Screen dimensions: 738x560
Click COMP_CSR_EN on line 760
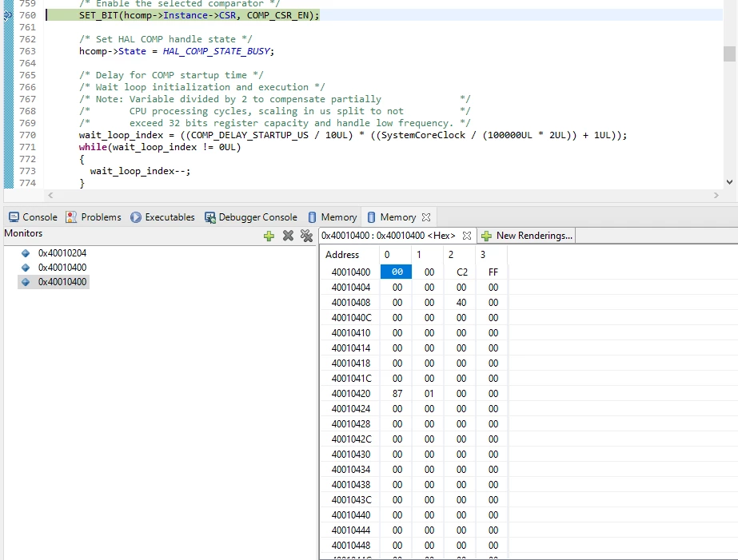click(x=277, y=15)
